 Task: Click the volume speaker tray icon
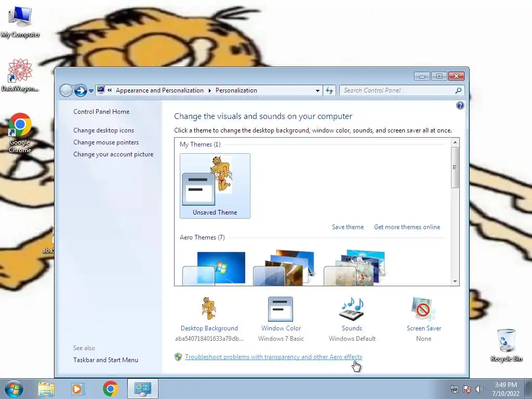tap(479, 389)
